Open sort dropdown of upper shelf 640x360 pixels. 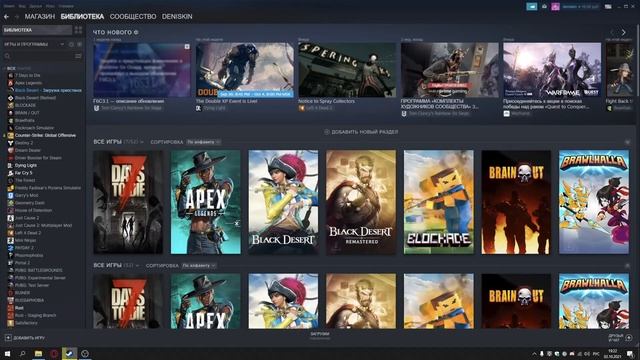(203, 142)
